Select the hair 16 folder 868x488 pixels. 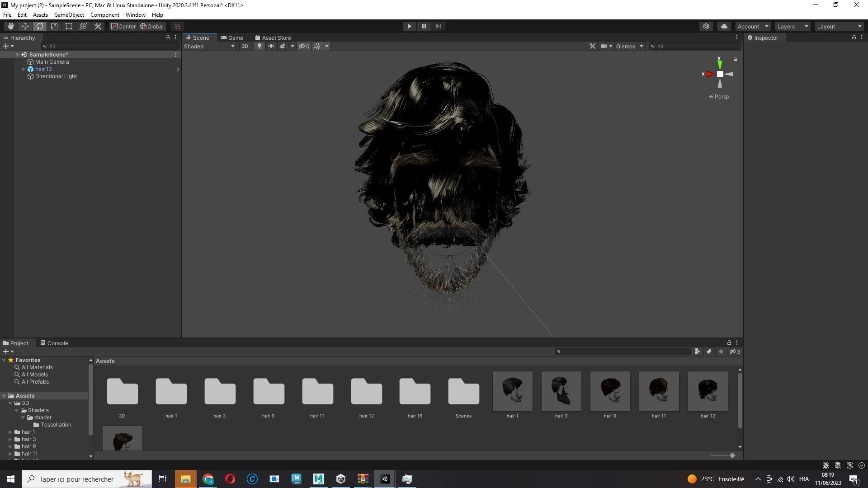click(x=415, y=396)
